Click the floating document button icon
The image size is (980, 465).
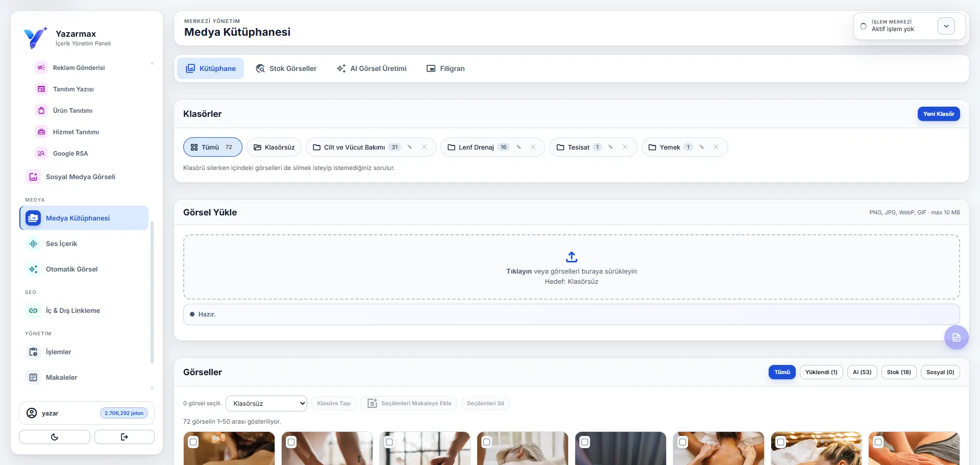[957, 337]
